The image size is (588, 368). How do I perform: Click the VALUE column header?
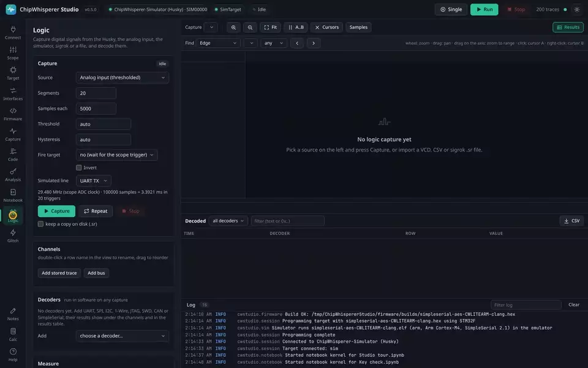(496, 233)
